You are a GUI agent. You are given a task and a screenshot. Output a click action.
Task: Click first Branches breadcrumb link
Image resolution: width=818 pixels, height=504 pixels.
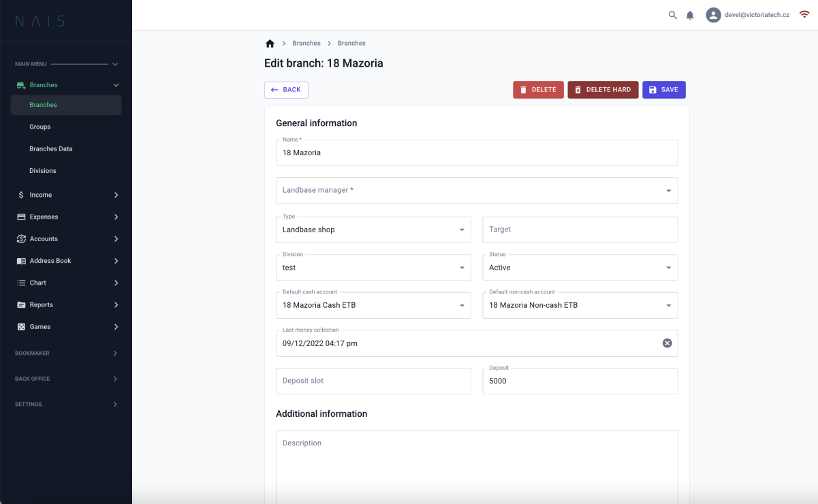(x=306, y=44)
